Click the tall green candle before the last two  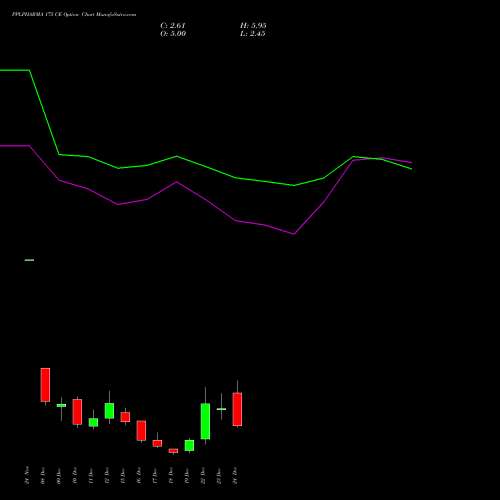click(x=205, y=421)
